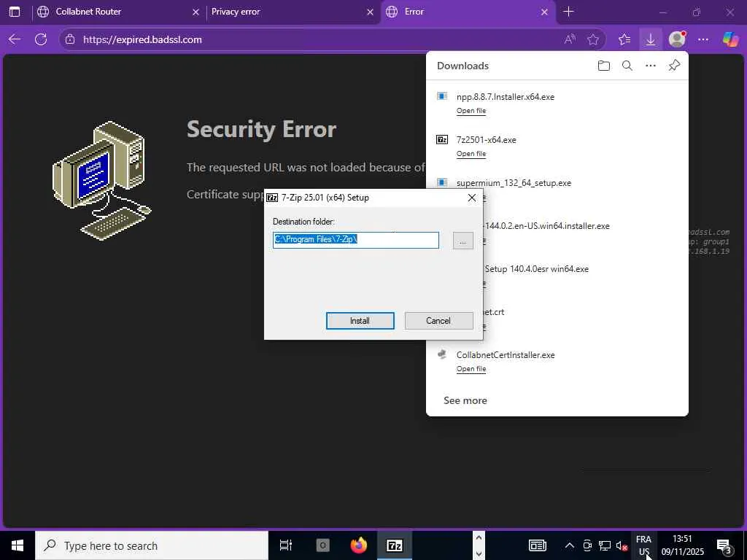Open Firefox from the taskbar

359,545
